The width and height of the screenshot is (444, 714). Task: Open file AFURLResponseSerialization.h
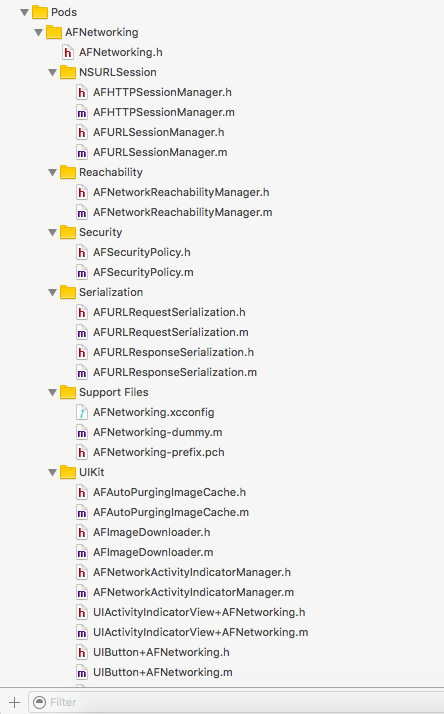point(174,352)
